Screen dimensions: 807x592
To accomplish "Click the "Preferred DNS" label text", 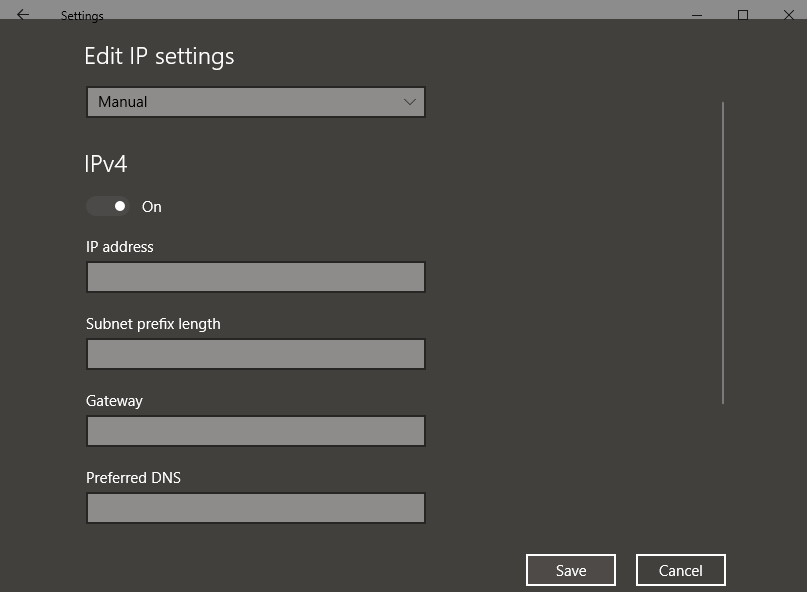I will pos(133,478).
